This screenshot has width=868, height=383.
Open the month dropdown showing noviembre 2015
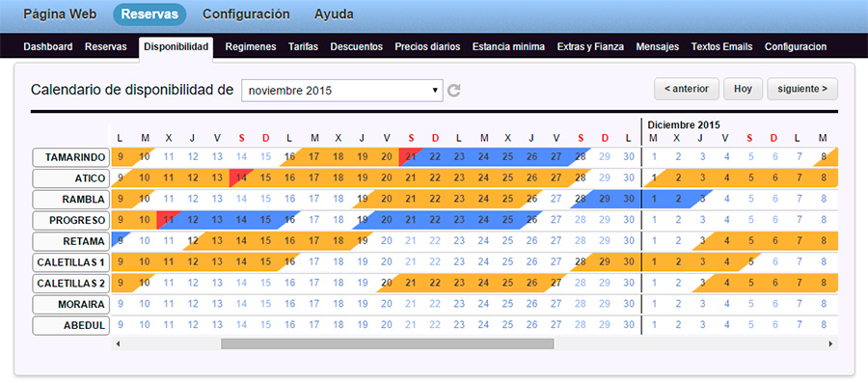click(342, 91)
